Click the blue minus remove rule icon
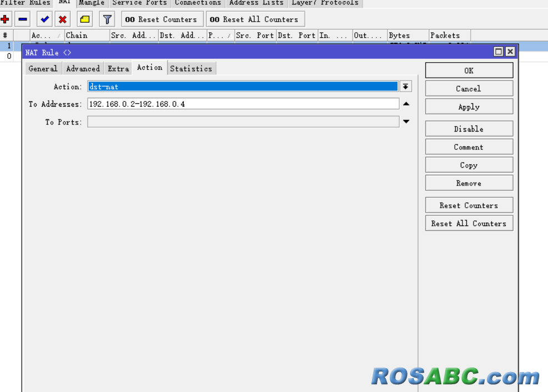Screen dimensions: 548x392 pyautogui.click(x=23, y=19)
